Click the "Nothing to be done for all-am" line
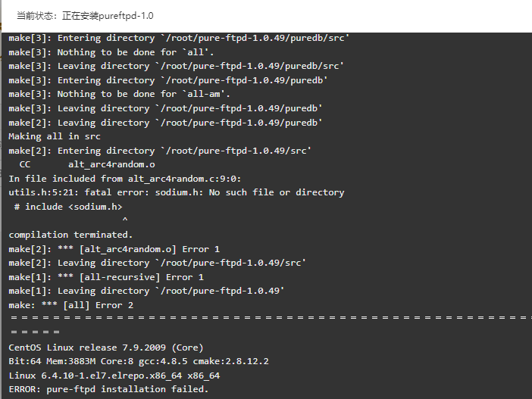 [119, 94]
